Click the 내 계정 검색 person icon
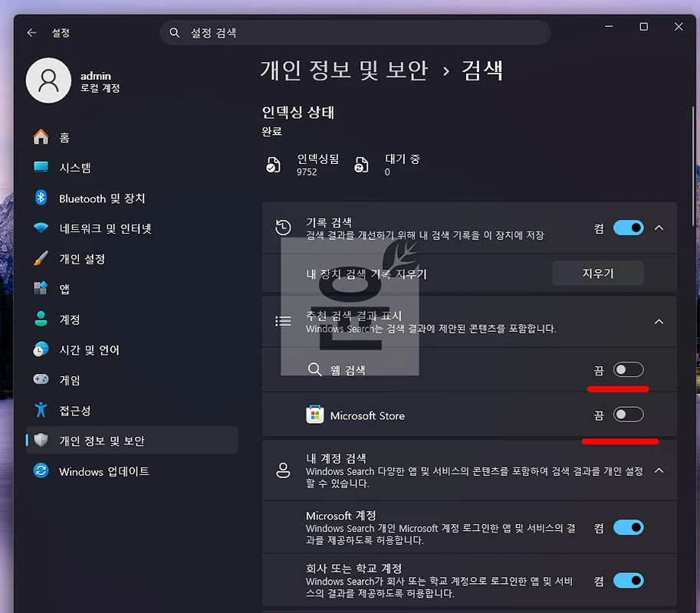Viewport: 700px width, 613px height. (x=283, y=470)
